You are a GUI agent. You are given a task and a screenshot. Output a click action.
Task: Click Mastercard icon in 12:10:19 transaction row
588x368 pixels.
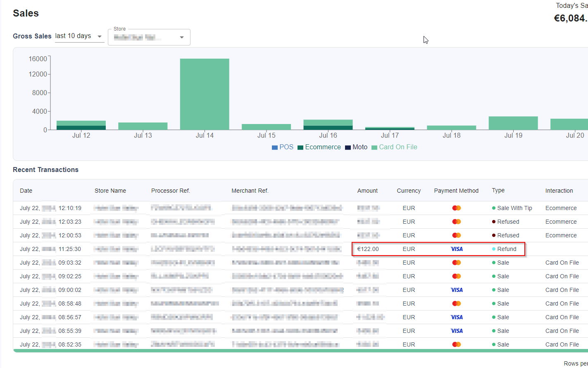pyautogui.click(x=457, y=208)
